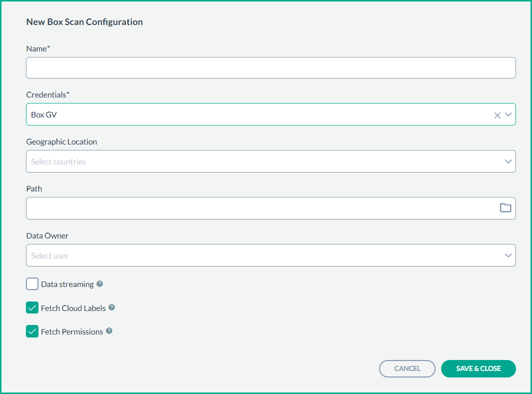Uncheck the Fetch Cloud Labels checkbox
532x394 pixels.
pyautogui.click(x=32, y=308)
